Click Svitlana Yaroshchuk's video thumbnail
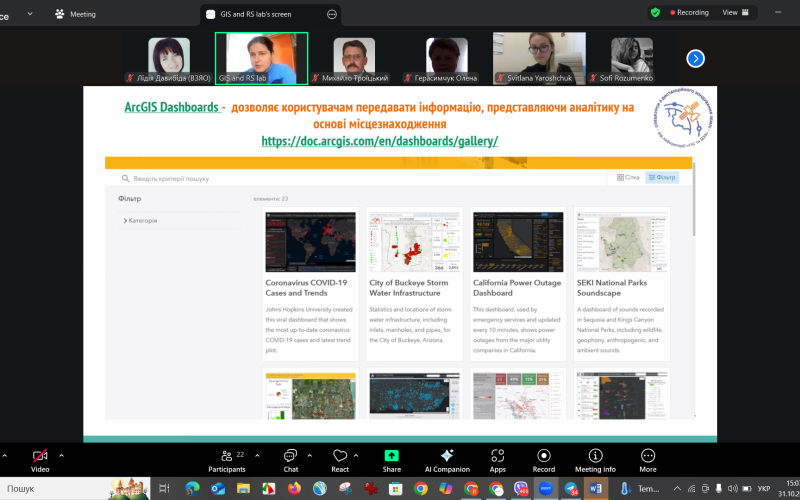Image resolution: width=800 pixels, height=500 pixels. 539,56
